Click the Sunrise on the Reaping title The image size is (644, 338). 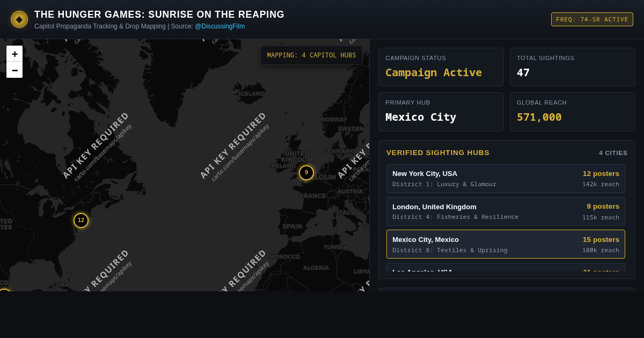[159, 14]
